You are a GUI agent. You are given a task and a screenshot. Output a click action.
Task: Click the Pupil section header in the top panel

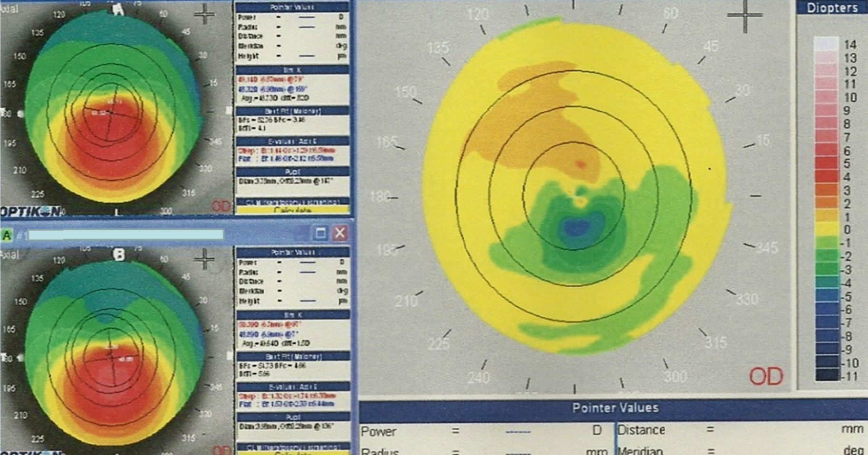(293, 171)
